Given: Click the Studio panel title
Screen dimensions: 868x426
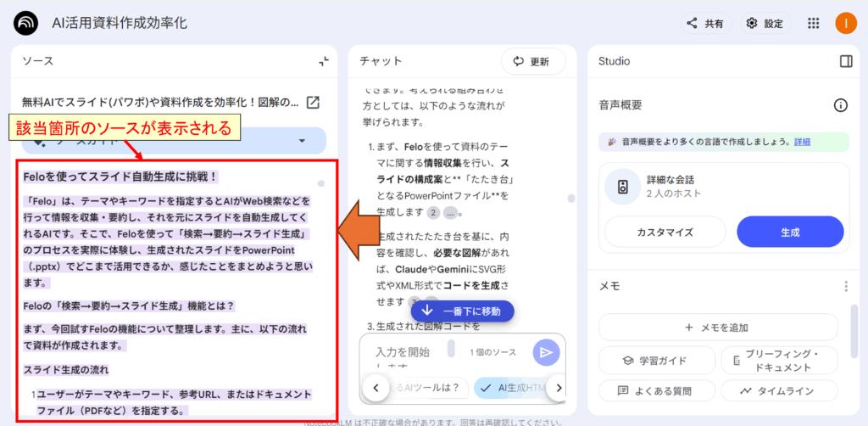Looking at the screenshot, I should tap(614, 61).
